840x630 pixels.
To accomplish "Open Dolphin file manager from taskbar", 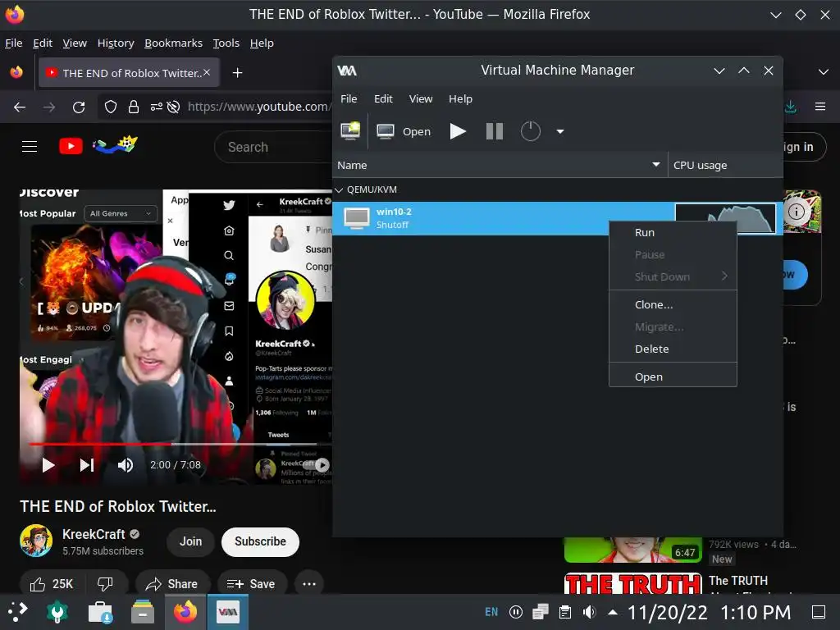I will 143,612.
